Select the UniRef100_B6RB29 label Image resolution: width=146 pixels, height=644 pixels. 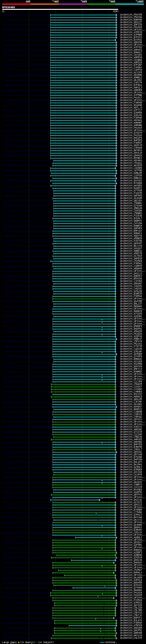[131, 311]
